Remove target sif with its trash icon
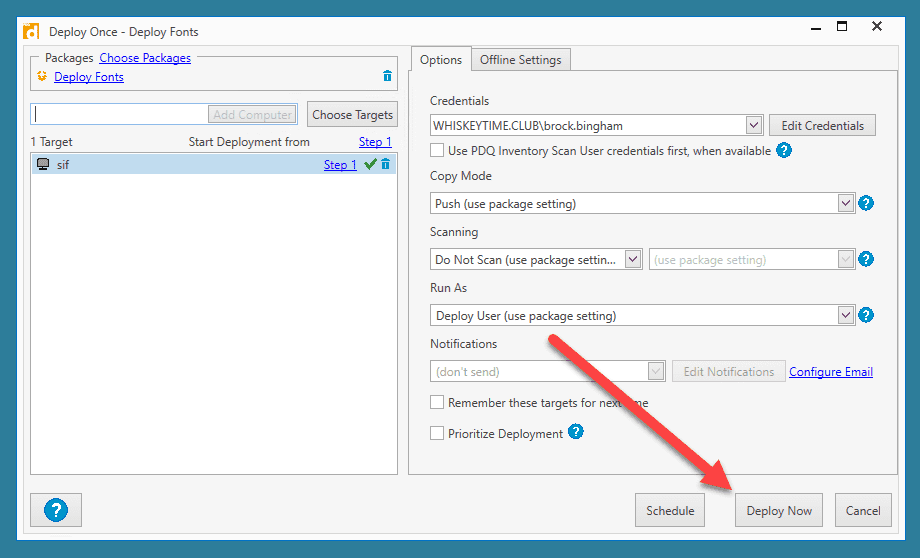Screen dimensions: 920x558 385,164
